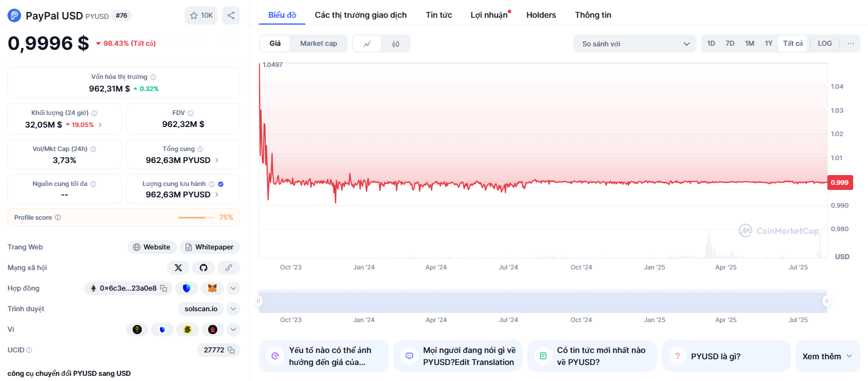Screen dimensions: 868x381
Task: Click the #76 rank badge
Action: (122, 15)
